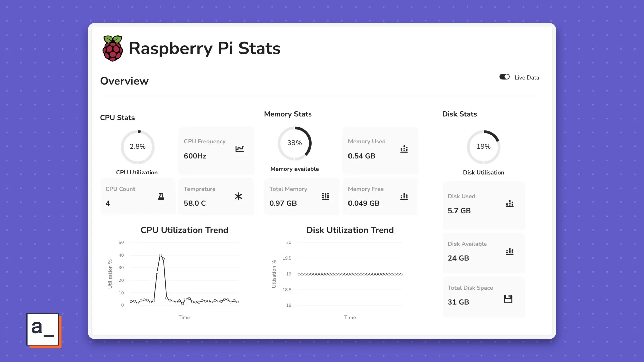Expand the CPU Stats section
This screenshot has height=362, width=644.
pos(117,117)
